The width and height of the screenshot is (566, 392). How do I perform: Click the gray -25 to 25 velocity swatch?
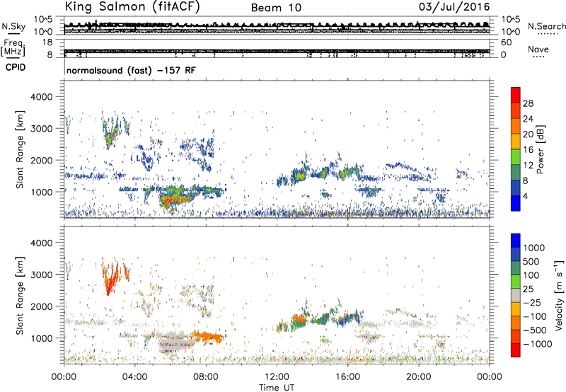click(x=516, y=296)
